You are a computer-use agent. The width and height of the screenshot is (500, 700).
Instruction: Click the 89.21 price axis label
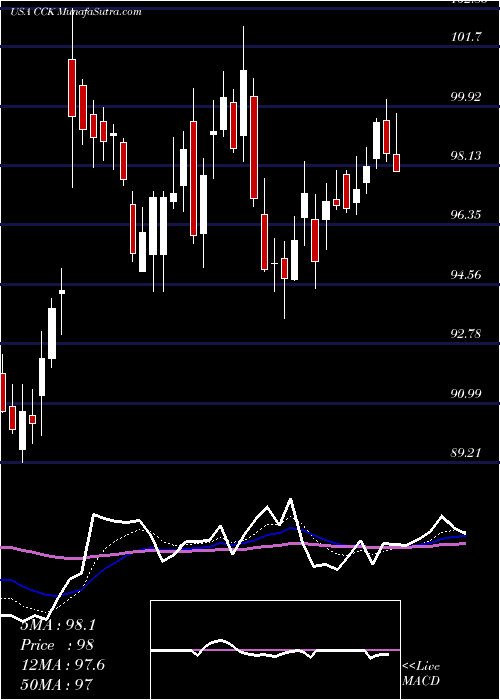466,453
